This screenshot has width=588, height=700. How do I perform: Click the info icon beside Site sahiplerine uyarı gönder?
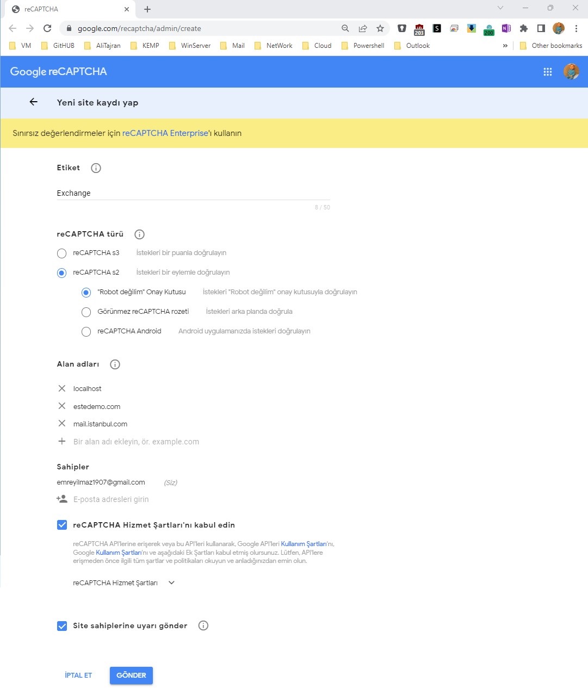[x=203, y=625]
